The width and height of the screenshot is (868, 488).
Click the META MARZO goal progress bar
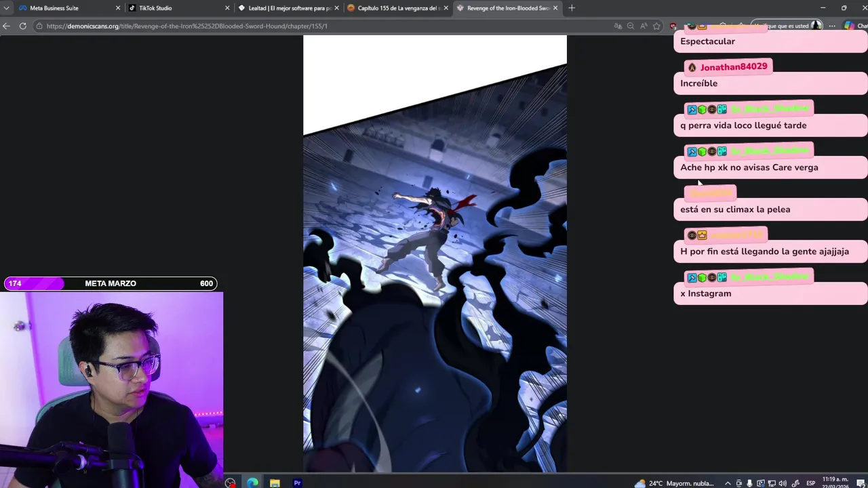[x=111, y=283]
